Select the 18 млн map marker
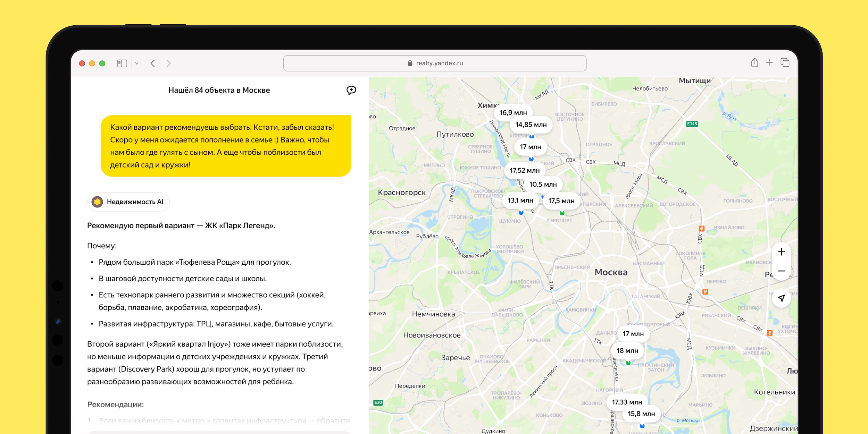868x434 pixels. click(x=627, y=351)
